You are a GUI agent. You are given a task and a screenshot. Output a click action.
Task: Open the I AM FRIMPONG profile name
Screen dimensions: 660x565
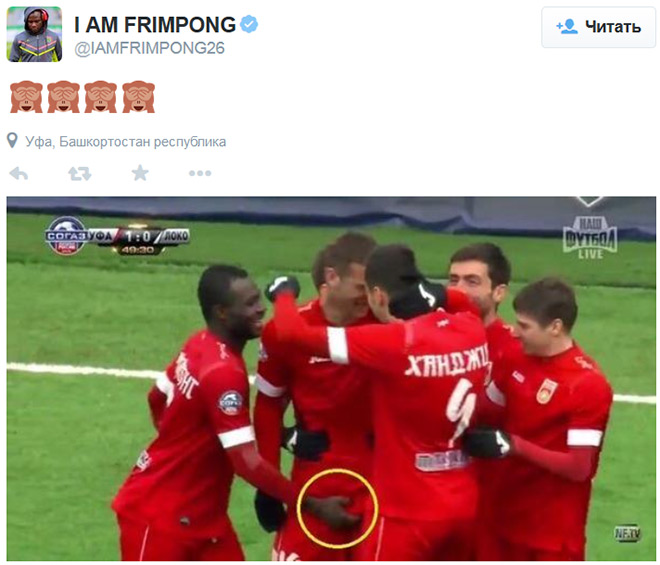pyautogui.click(x=155, y=24)
